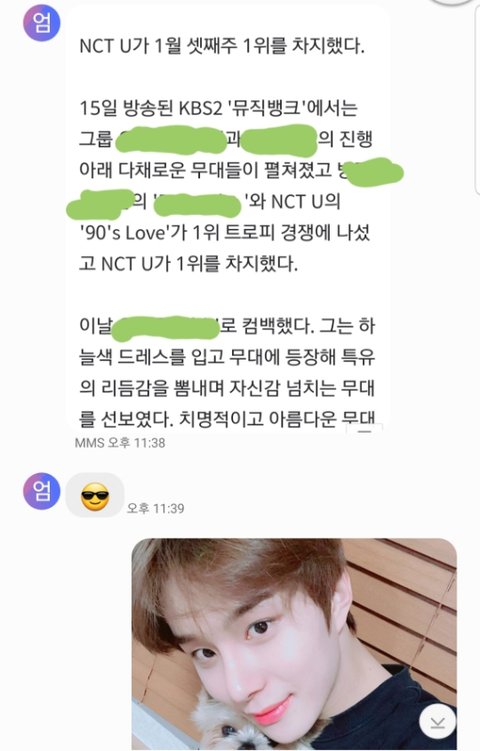Screen dimensions: 480x751
Task: Tap the line mentioning KBS2 '뮤직뱅크'
Action: click(218, 108)
